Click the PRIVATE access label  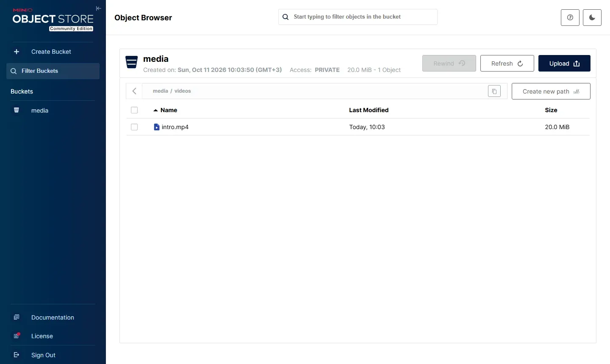[327, 70]
